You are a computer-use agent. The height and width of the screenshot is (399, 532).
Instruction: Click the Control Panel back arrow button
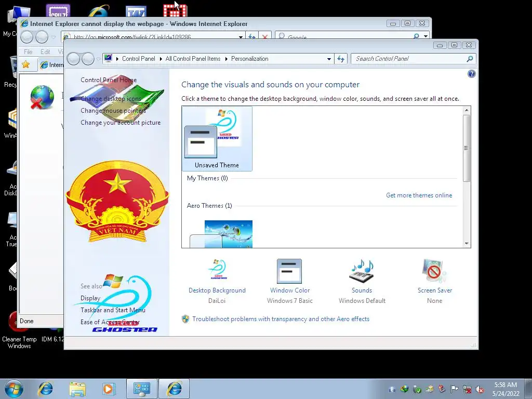click(74, 59)
